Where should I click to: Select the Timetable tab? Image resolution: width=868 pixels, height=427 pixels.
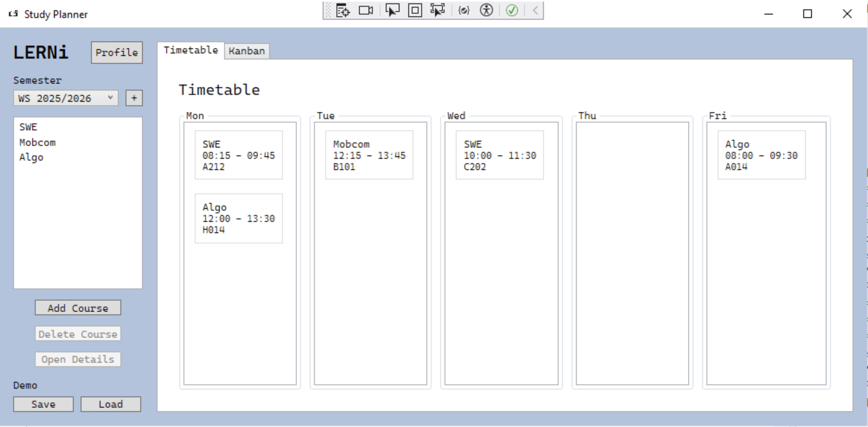coord(191,50)
